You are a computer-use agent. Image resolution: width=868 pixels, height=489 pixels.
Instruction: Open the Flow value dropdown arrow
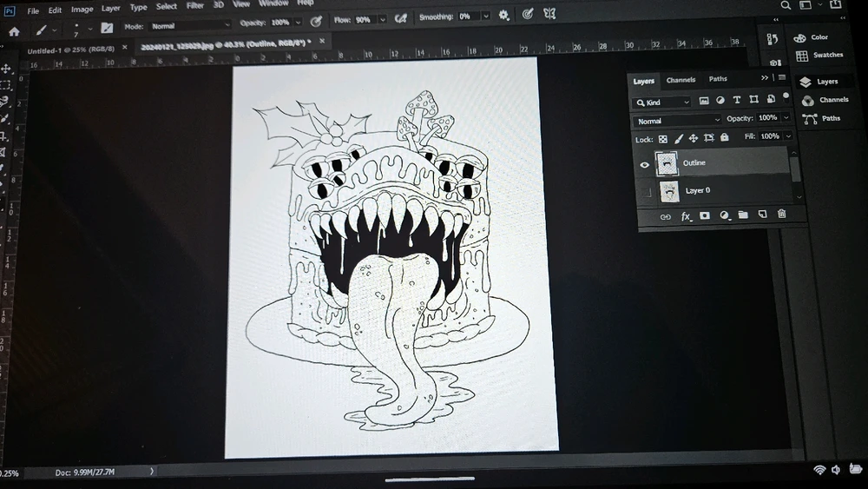(x=383, y=19)
